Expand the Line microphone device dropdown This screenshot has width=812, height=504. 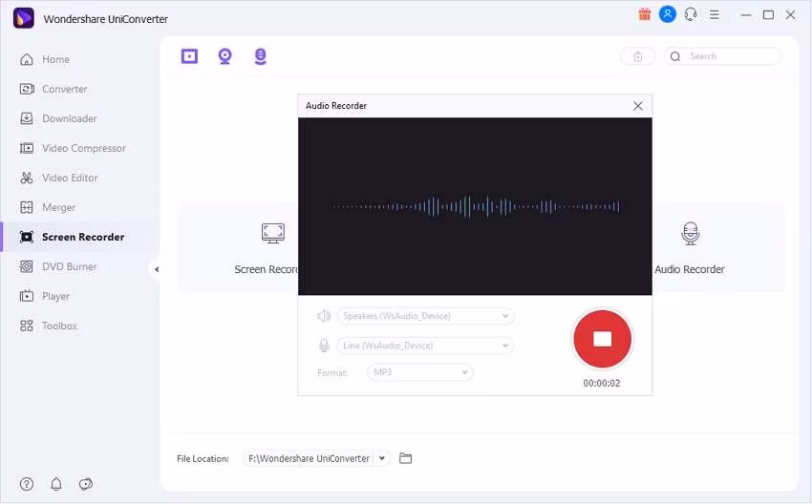[425, 346]
